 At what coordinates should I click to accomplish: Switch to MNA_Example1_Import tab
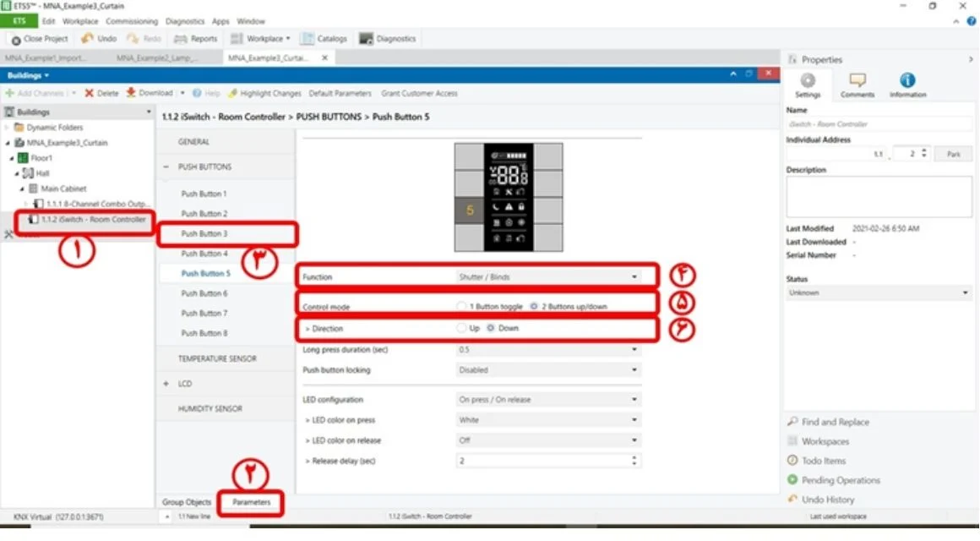(46, 57)
